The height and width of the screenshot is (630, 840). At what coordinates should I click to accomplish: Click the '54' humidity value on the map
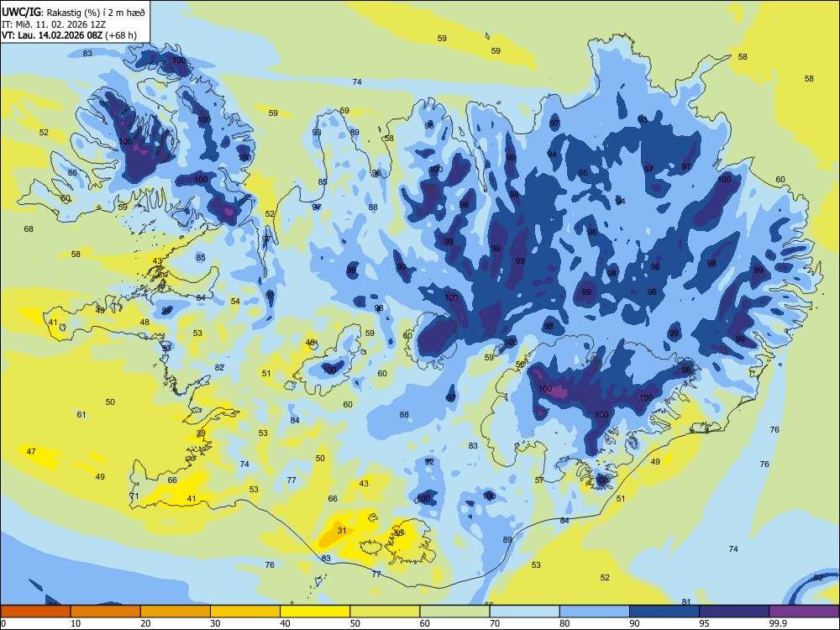[235, 301]
